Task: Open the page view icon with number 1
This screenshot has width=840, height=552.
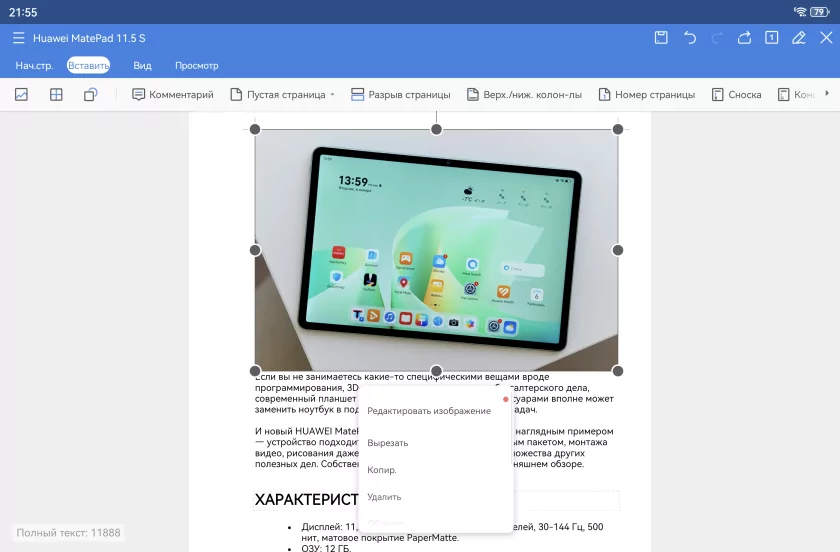Action: 771,38
